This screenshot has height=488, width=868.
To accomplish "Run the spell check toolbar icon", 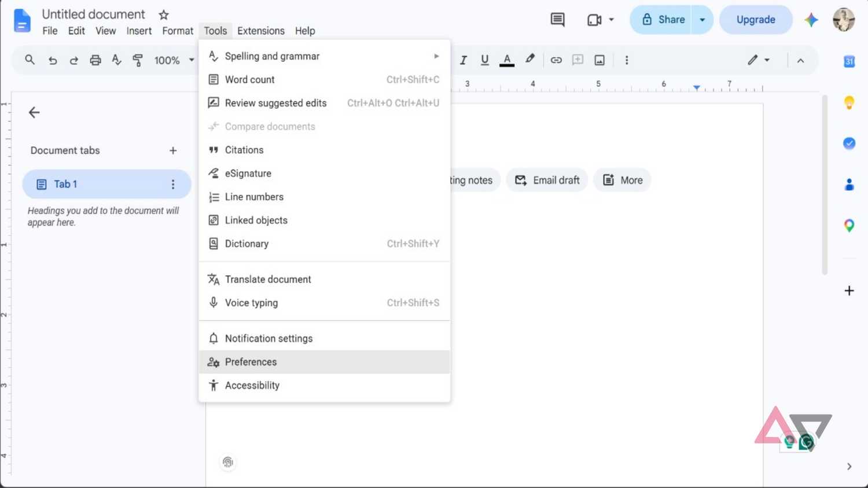I will click(x=117, y=60).
